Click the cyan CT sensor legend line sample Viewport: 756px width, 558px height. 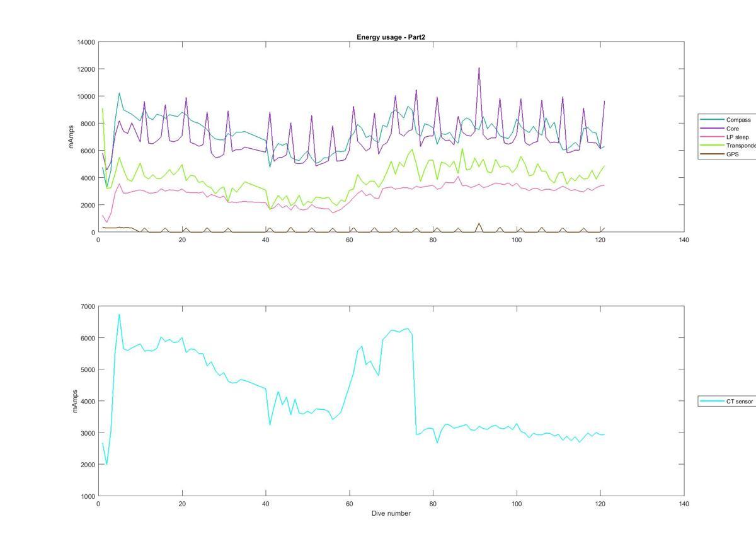click(712, 401)
